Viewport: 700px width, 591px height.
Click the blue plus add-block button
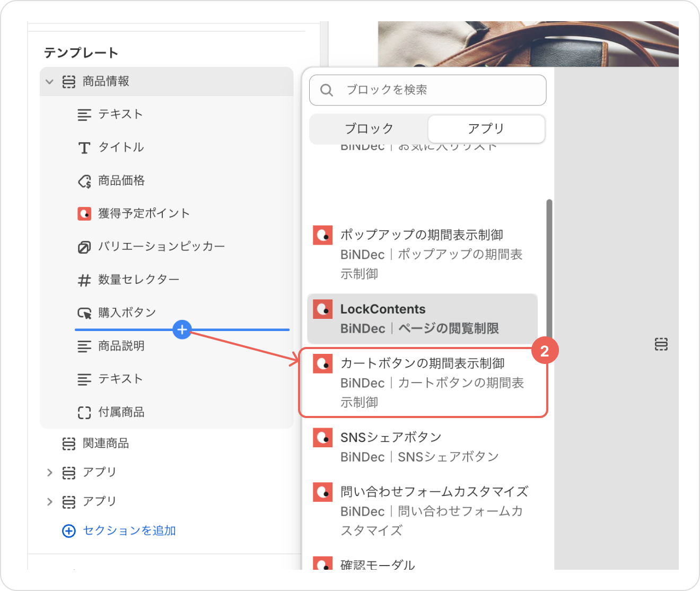182,329
